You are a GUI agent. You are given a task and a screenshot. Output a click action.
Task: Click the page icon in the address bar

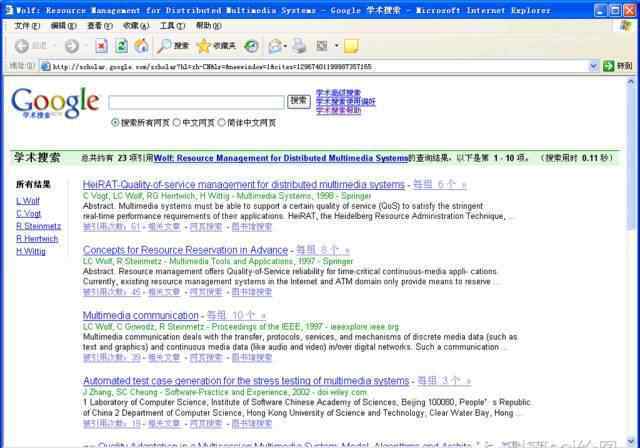pos(45,66)
